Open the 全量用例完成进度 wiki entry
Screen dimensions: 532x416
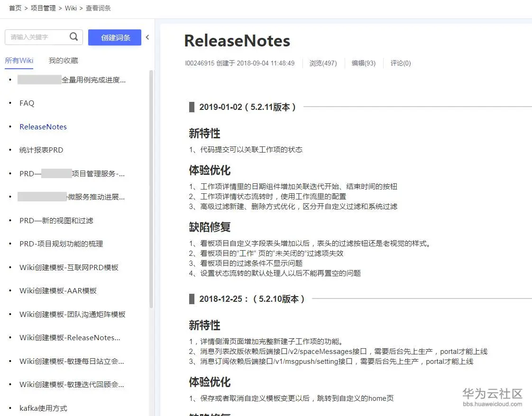[x=72, y=80]
